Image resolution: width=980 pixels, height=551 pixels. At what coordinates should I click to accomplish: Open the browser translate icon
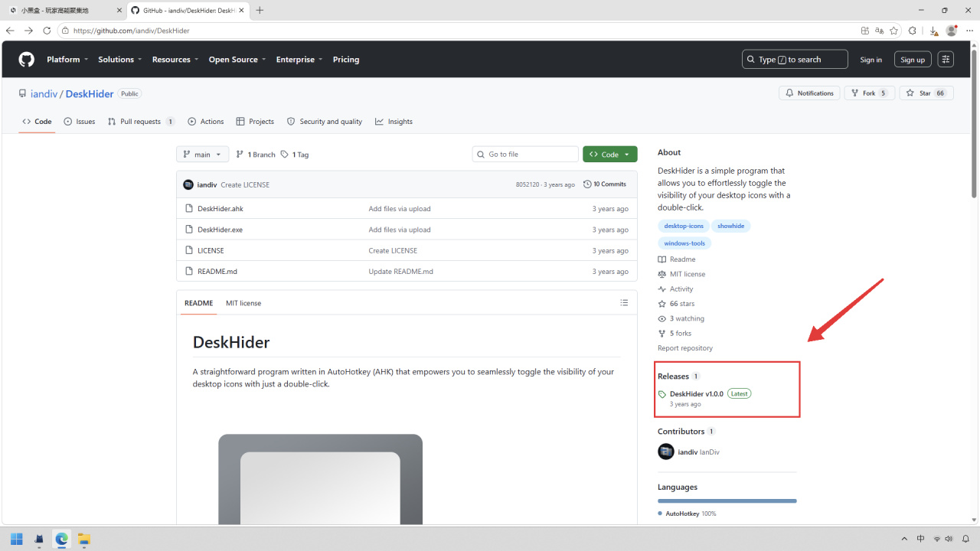pyautogui.click(x=880, y=31)
